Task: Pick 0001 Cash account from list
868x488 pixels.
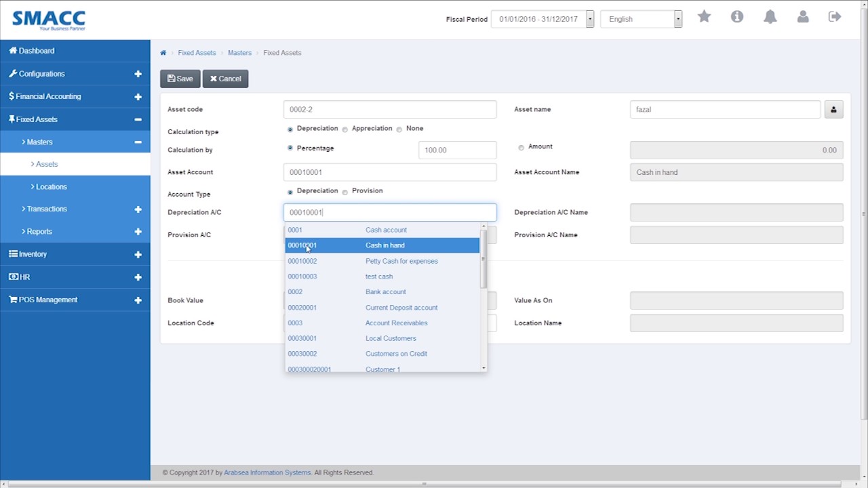Action: click(382, 230)
